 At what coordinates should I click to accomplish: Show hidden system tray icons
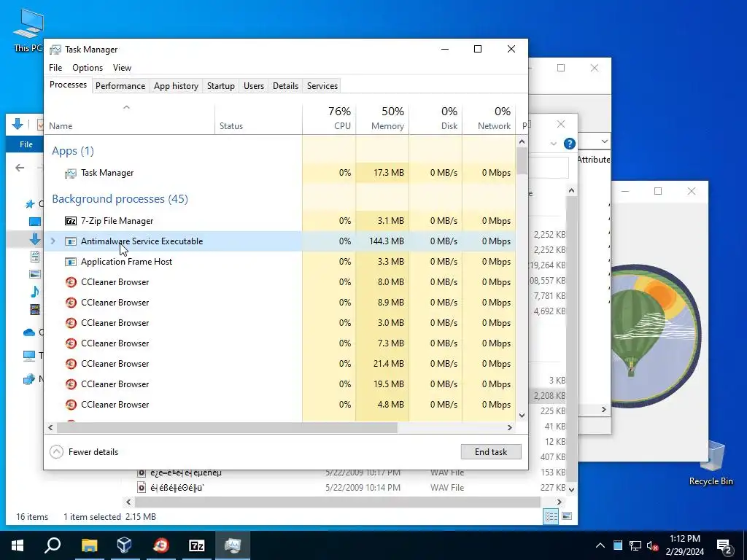(x=600, y=545)
